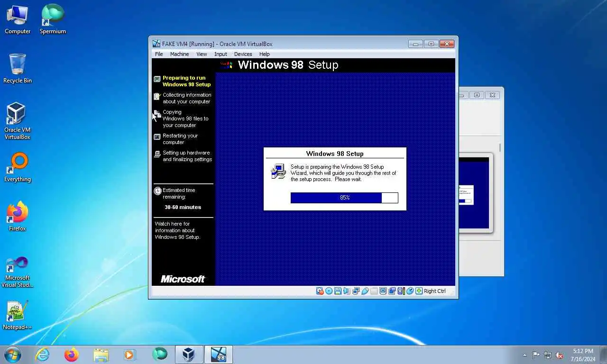
Task: Click the optical disc drive status icon
Action: (329, 291)
